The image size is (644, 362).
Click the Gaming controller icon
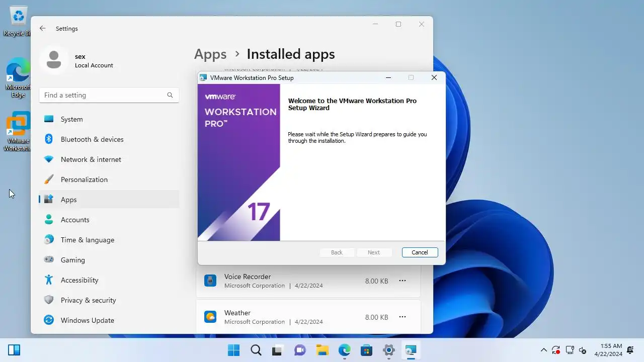pos(49,260)
